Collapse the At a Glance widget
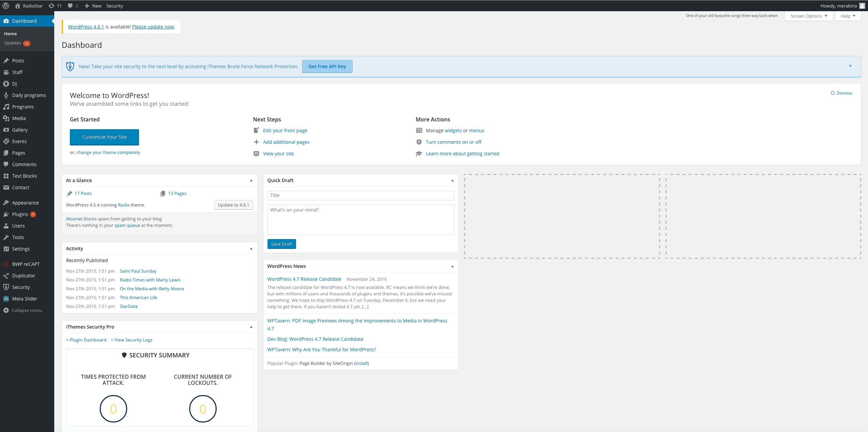 [x=251, y=180]
